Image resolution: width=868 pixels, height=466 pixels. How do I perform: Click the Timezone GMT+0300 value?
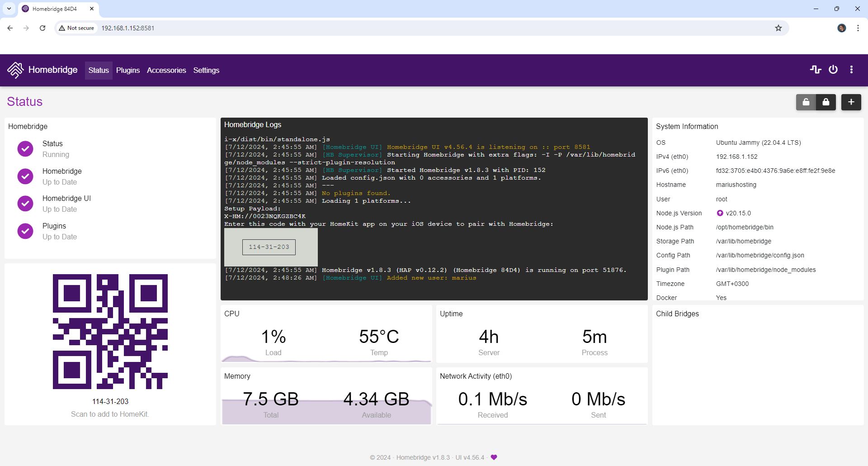[732, 284]
